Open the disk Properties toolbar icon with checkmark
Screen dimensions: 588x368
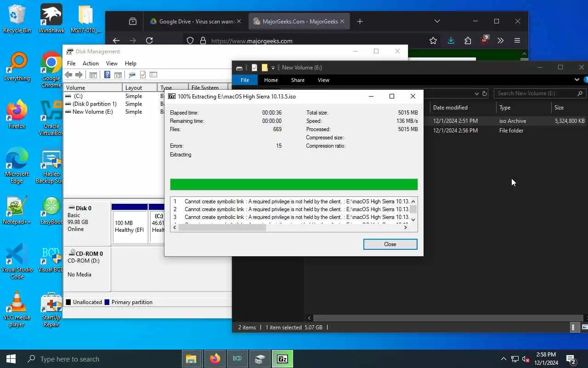pos(143,75)
